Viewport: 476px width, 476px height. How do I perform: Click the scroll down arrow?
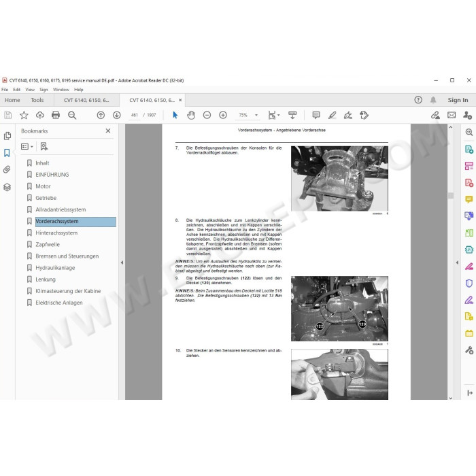(x=451, y=398)
